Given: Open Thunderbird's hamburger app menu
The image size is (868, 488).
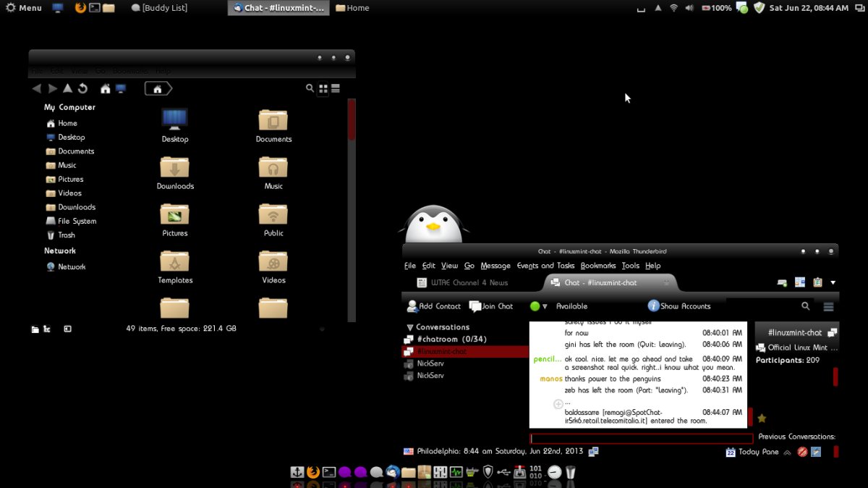Looking at the screenshot, I should pyautogui.click(x=829, y=306).
